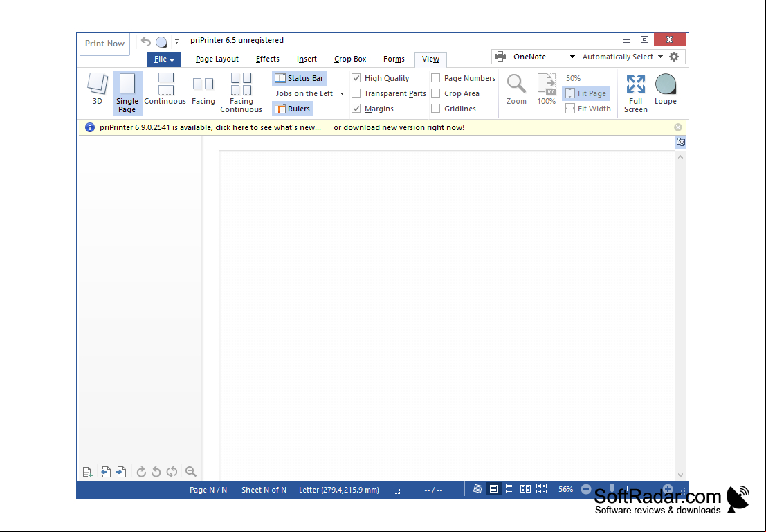Open the Automatically Select tray dropdown
This screenshot has height=532, width=766.
coord(660,57)
